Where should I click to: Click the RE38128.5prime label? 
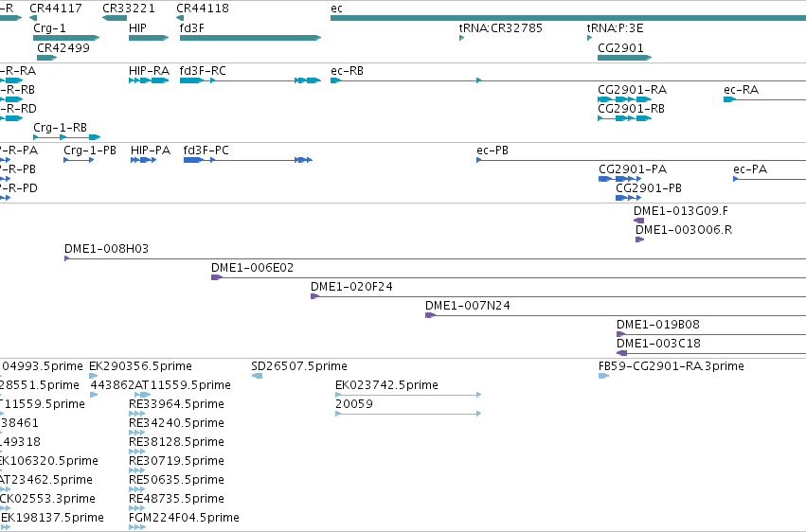(x=176, y=442)
